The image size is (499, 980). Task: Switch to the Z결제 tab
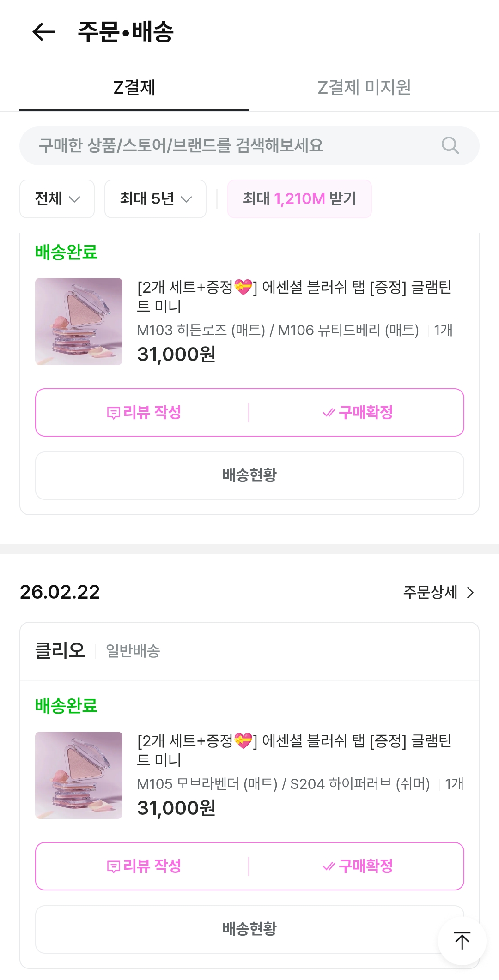134,87
